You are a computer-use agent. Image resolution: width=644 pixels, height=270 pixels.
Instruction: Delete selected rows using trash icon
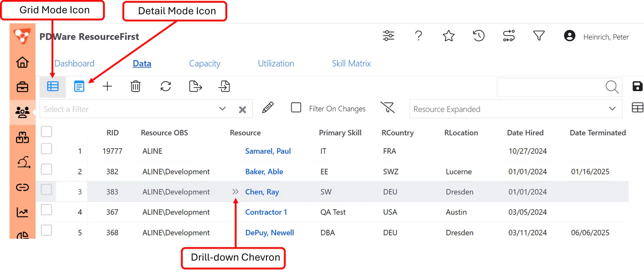[x=136, y=86]
